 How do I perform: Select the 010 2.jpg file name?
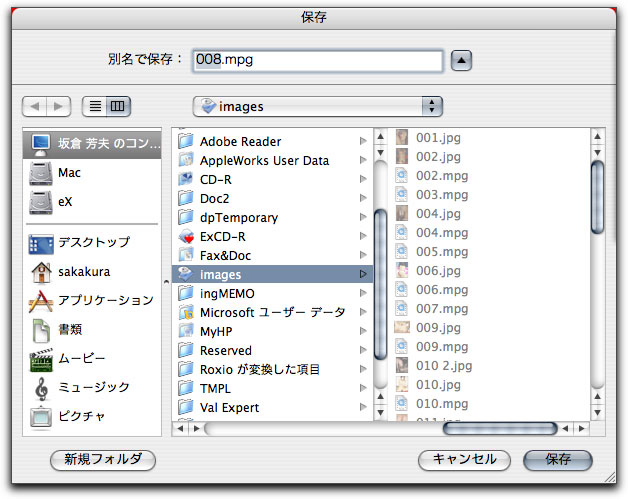444,366
